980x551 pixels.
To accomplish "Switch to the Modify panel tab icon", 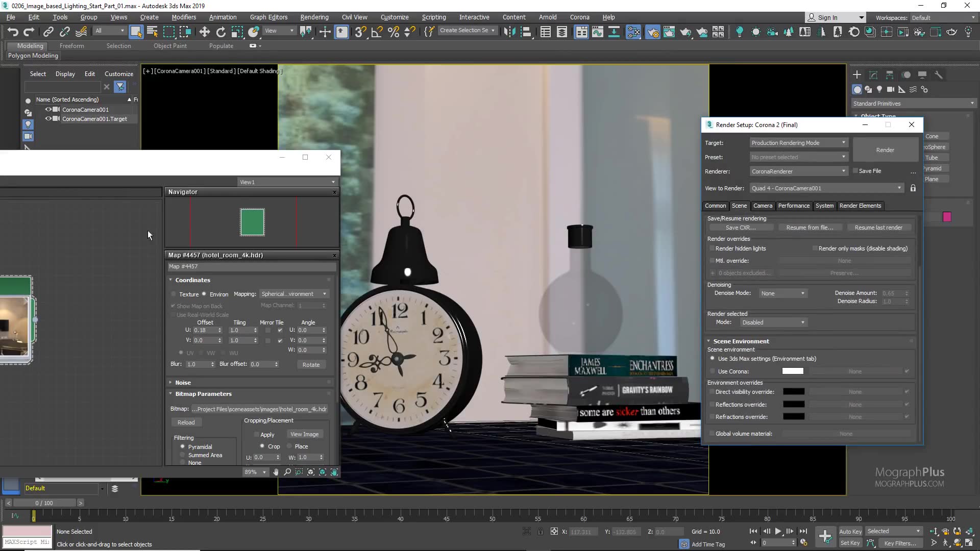I will coord(873,75).
